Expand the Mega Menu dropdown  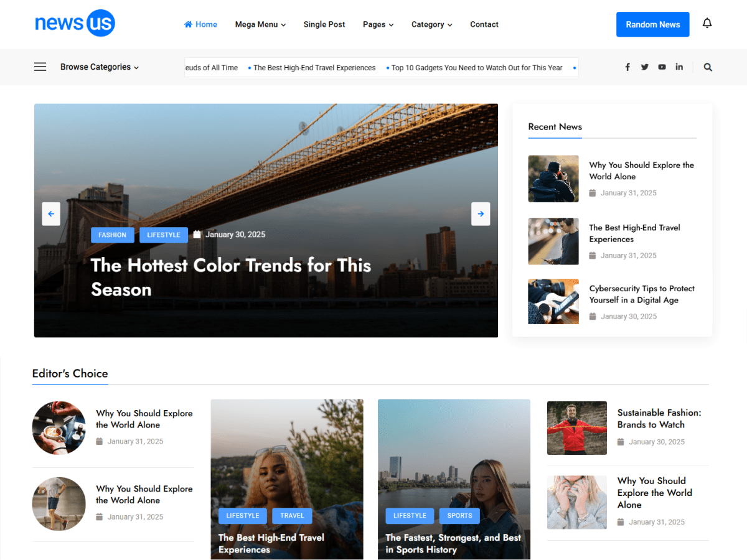pos(260,24)
